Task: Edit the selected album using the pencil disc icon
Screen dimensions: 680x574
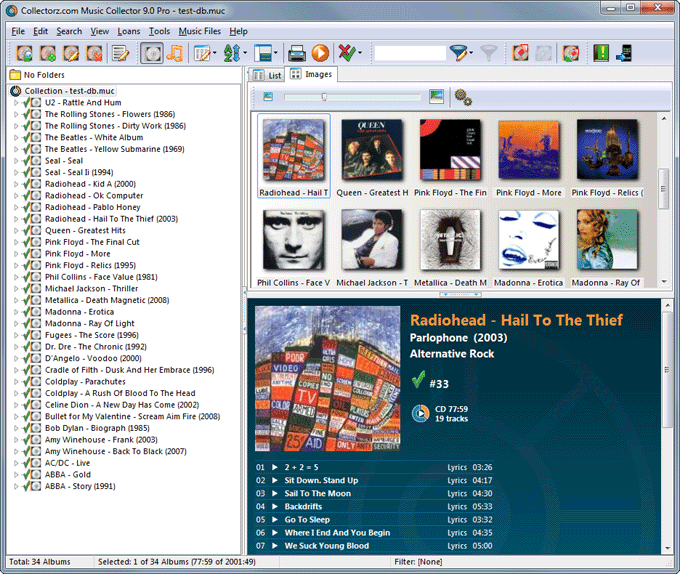Action: pos(71,53)
